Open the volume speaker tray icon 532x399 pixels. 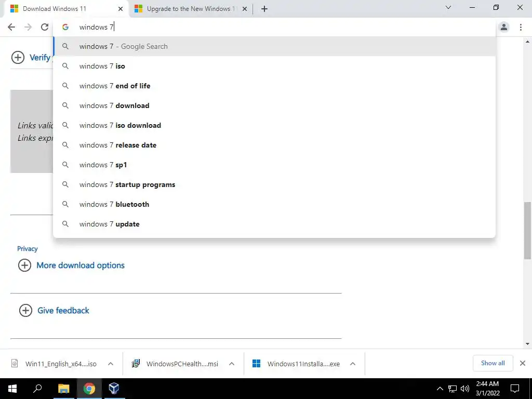[x=464, y=389]
